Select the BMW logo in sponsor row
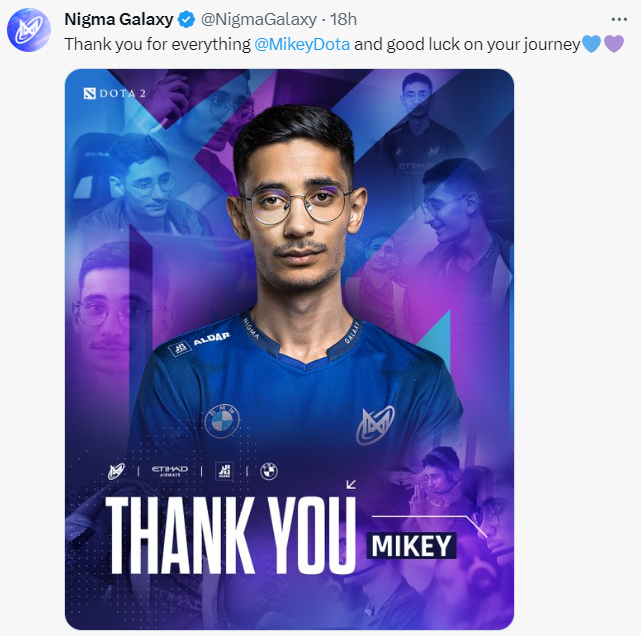This screenshot has width=641, height=636. [x=269, y=471]
